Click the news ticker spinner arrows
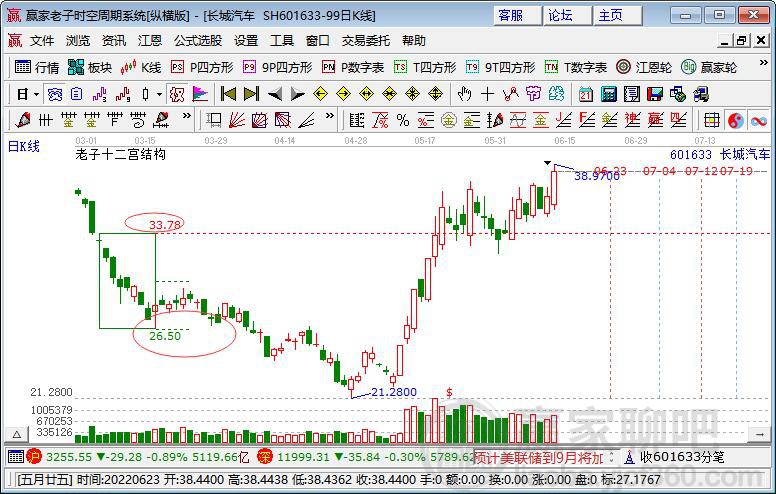 pyautogui.click(x=612, y=456)
